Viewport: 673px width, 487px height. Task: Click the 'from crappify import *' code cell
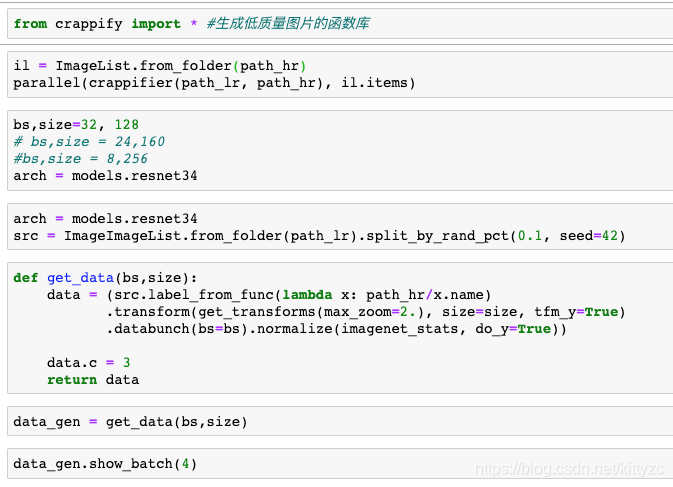click(340, 24)
